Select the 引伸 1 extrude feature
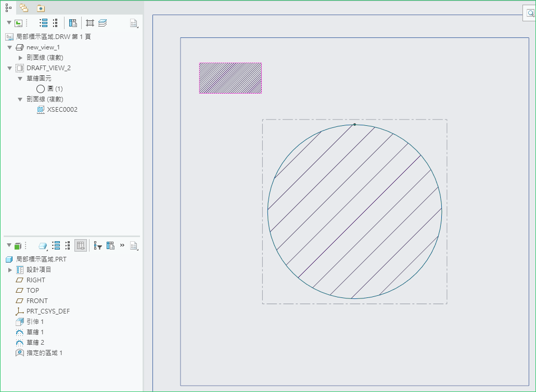 [35, 322]
